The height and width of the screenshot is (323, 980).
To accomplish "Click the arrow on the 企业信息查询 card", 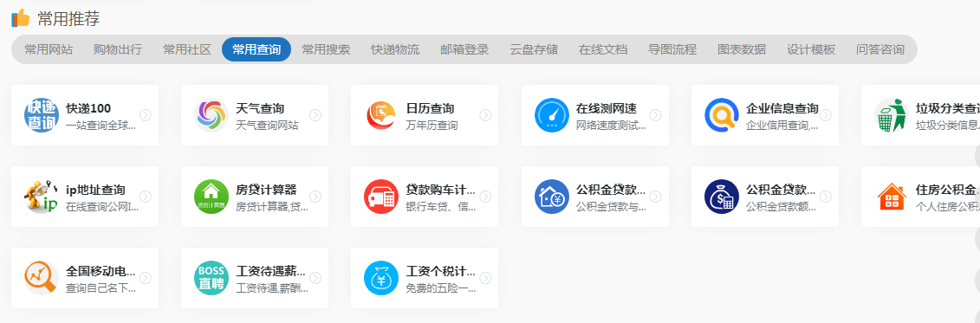I will coord(826,115).
